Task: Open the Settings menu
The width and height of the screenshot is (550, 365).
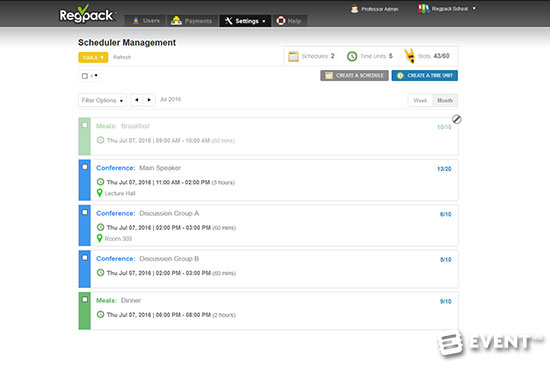Action: coord(245,21)
